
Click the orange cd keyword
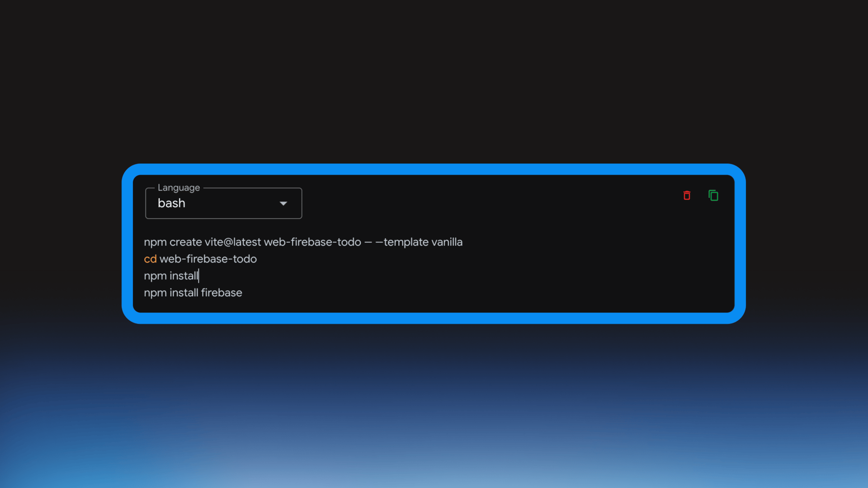coord(150,259)
